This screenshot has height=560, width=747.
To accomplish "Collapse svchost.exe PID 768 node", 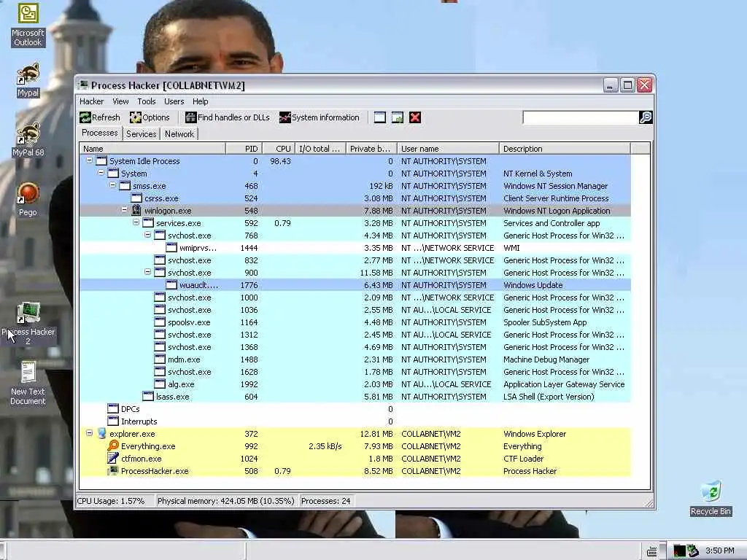I will coord(147,235).
